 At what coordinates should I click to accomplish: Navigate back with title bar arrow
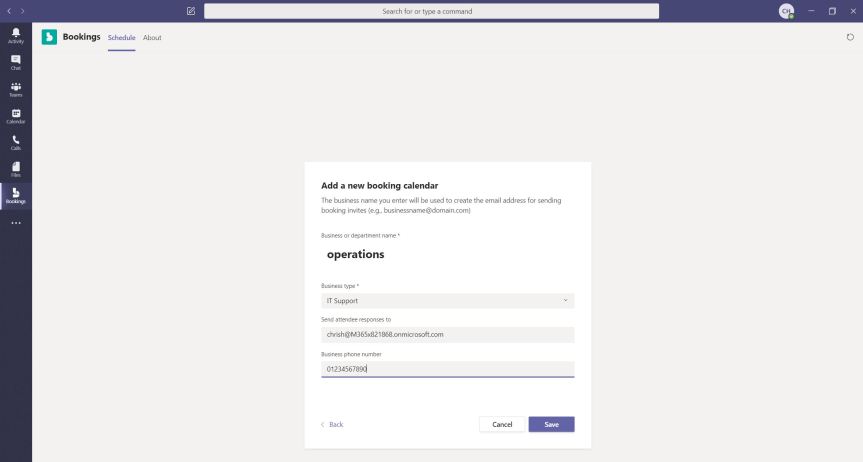pyautogui.click(x=9, y=11)
